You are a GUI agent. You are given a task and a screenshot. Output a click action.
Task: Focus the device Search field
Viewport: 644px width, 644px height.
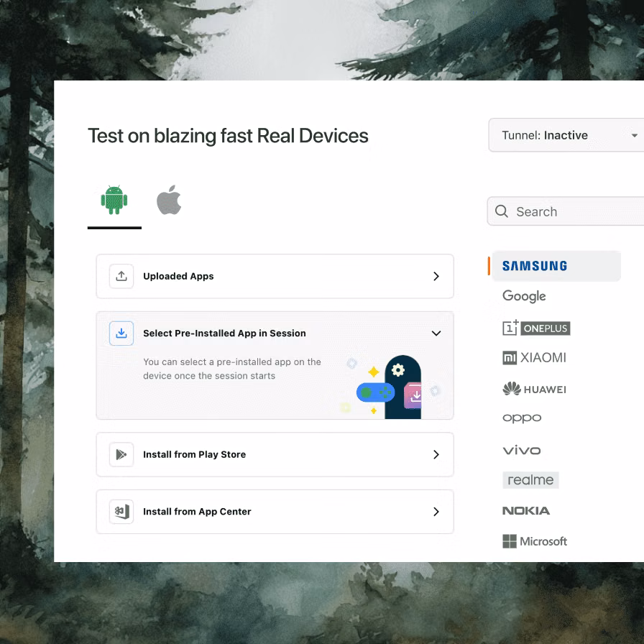click(x=575, y=211)
